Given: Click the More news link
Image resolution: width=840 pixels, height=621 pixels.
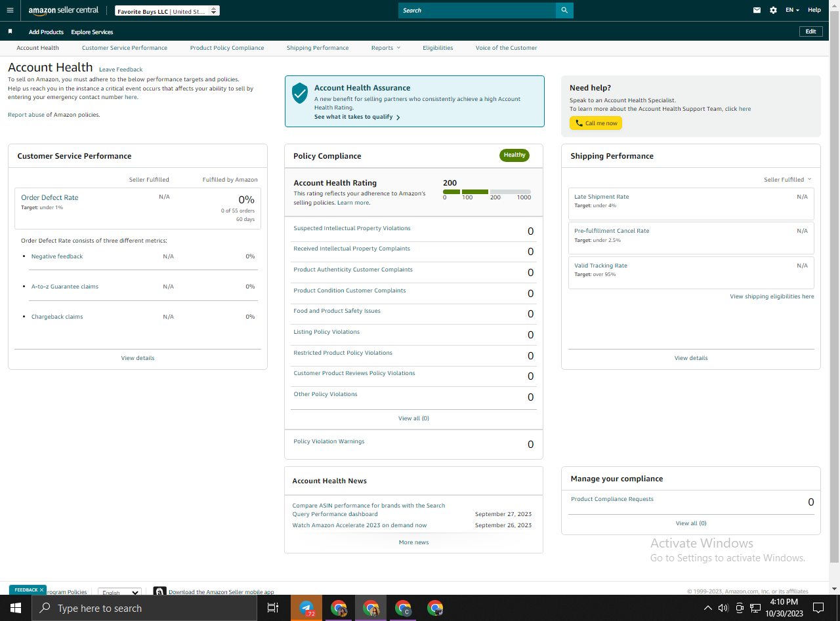Looking at the screenshot, I should [x=413, y=542].
